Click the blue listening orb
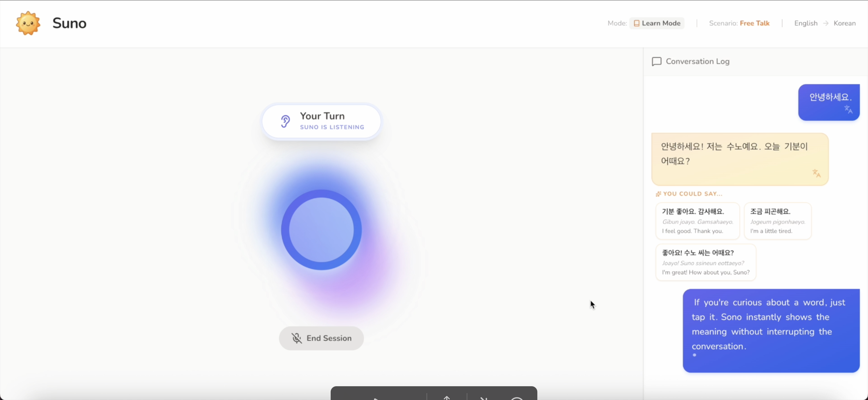 pos(321,230)
